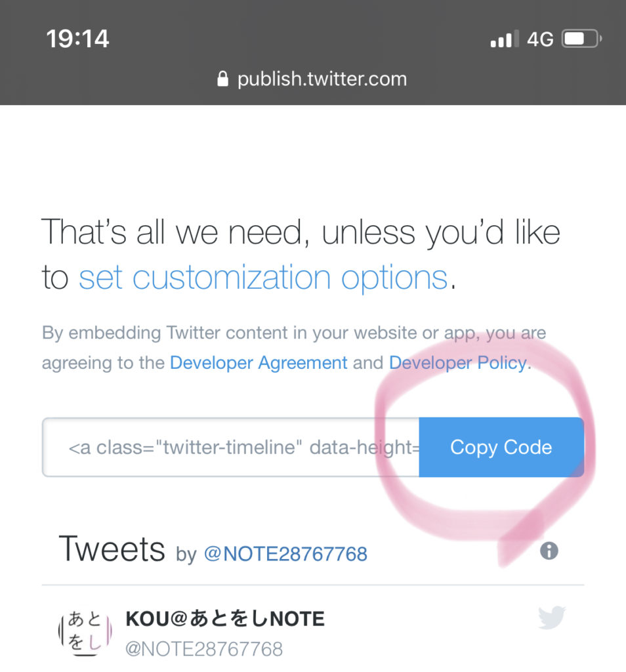Click the Twitter bird icon
The height and width of the screenshot is (672, 626).
point(551,618)
